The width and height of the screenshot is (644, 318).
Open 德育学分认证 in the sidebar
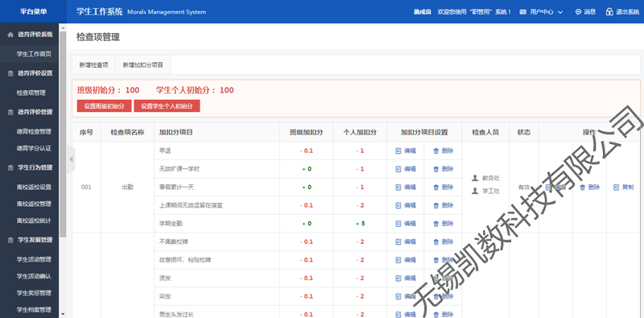pyautogui.click(x=34, y=148)
